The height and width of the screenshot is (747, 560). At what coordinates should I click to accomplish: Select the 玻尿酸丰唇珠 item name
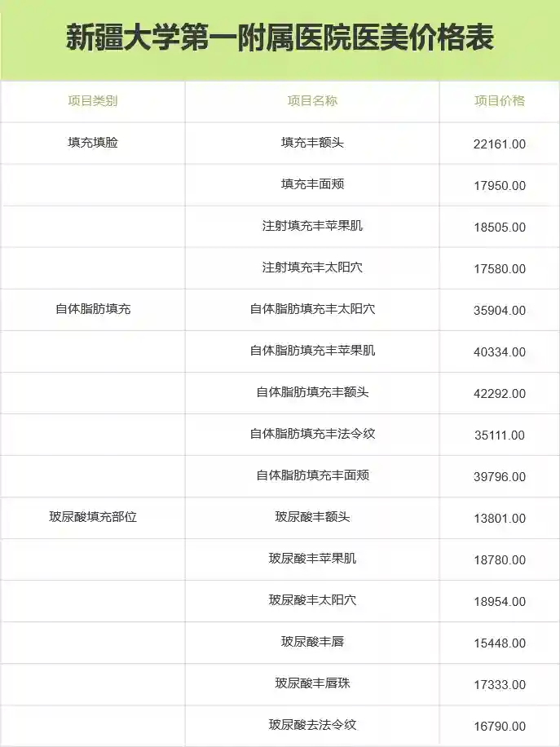pyautogui.click(x=312, y=683)
